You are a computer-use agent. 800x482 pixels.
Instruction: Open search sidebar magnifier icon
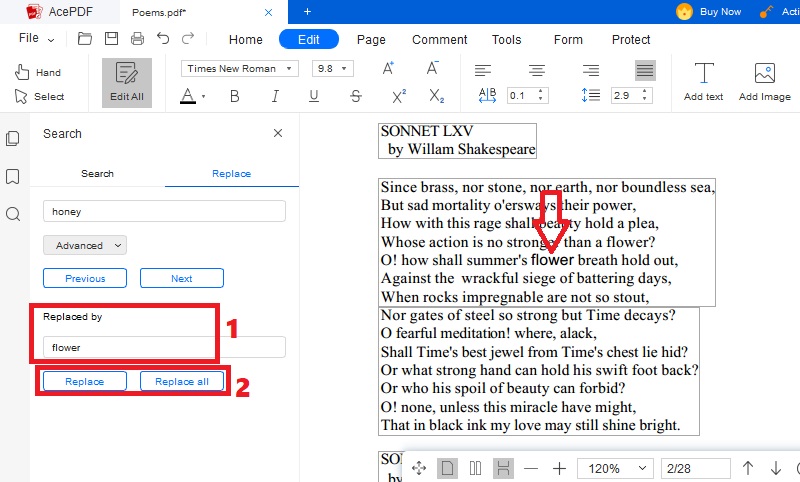13,214
